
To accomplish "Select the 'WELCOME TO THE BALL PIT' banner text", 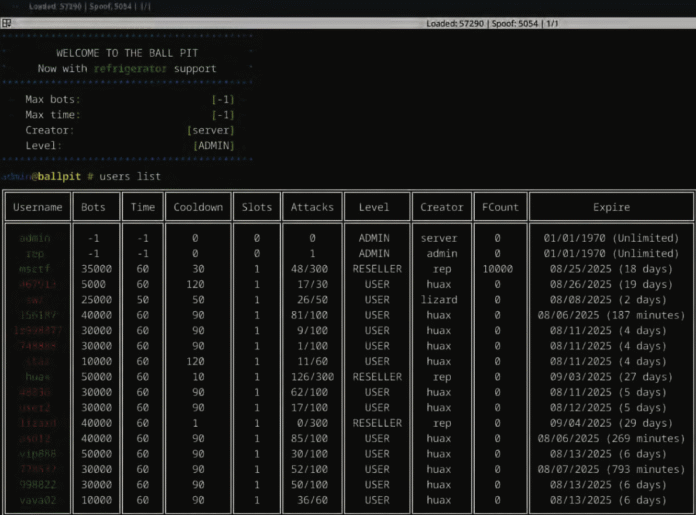I will click(x=127, y=53).
